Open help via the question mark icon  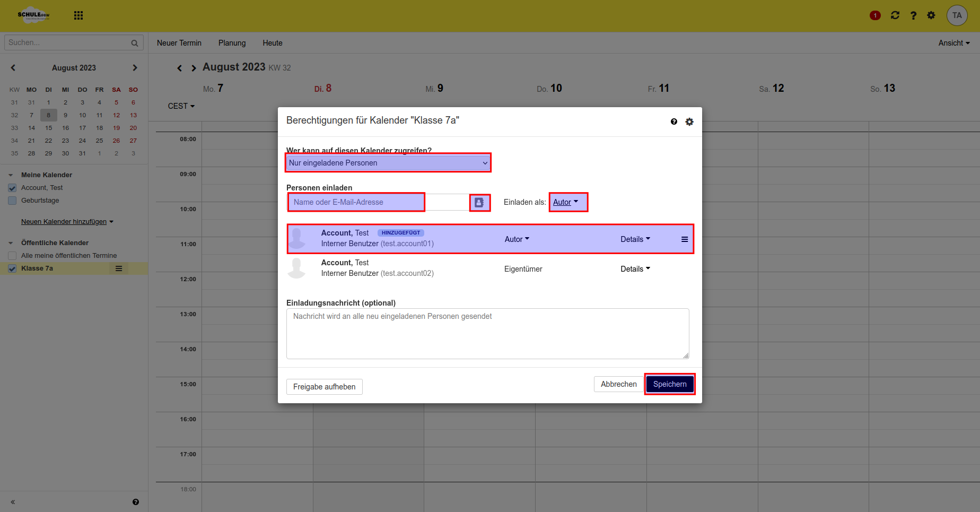913,15
